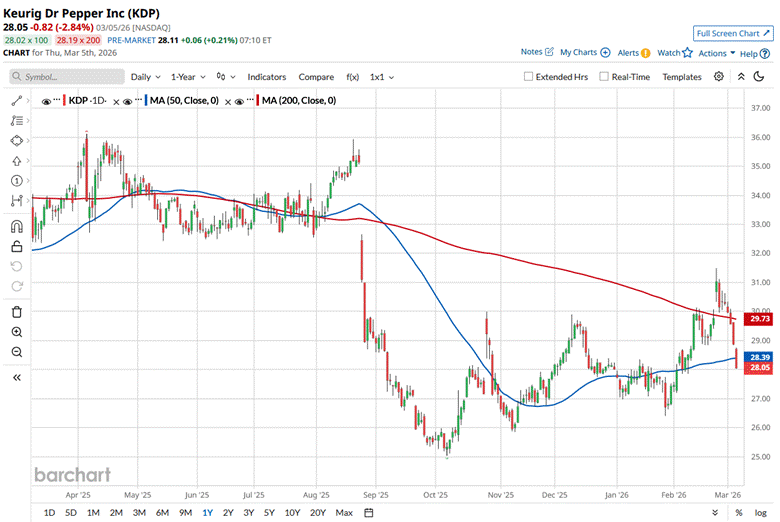Screen dimensions: 780x522
Task: Click the Full Screen Chart button
Action: 733,33
